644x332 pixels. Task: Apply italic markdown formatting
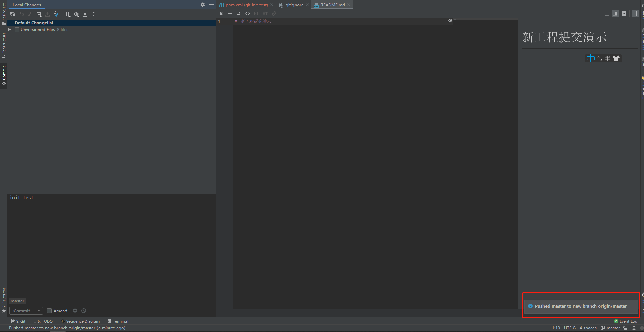[x=239, y=13]
